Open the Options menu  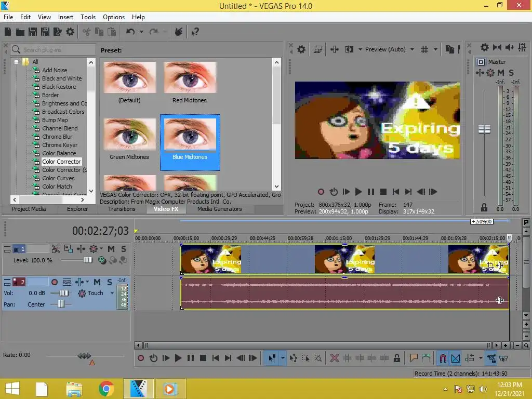(x=114, y=17)
